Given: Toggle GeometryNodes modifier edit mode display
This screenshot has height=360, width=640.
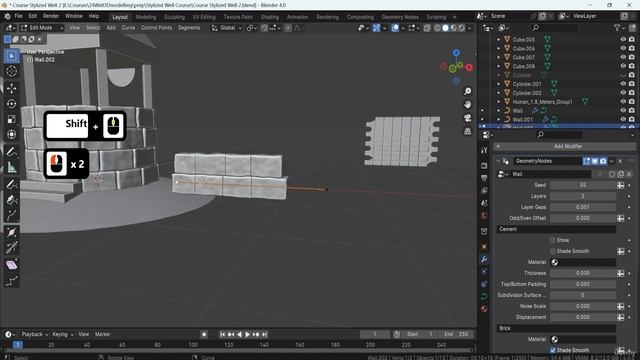Looking at the screenshot, I should (587, 161).
